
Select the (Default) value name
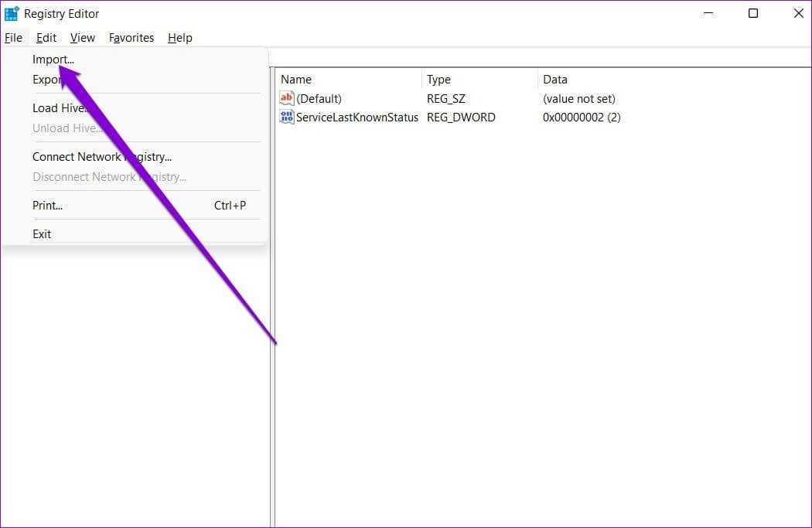click(x=319, y=99)
